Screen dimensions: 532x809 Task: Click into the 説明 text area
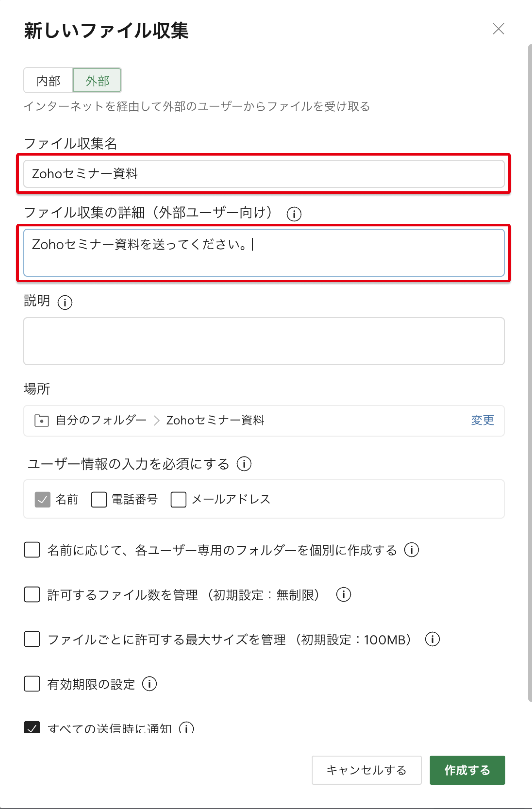[264, 341]
